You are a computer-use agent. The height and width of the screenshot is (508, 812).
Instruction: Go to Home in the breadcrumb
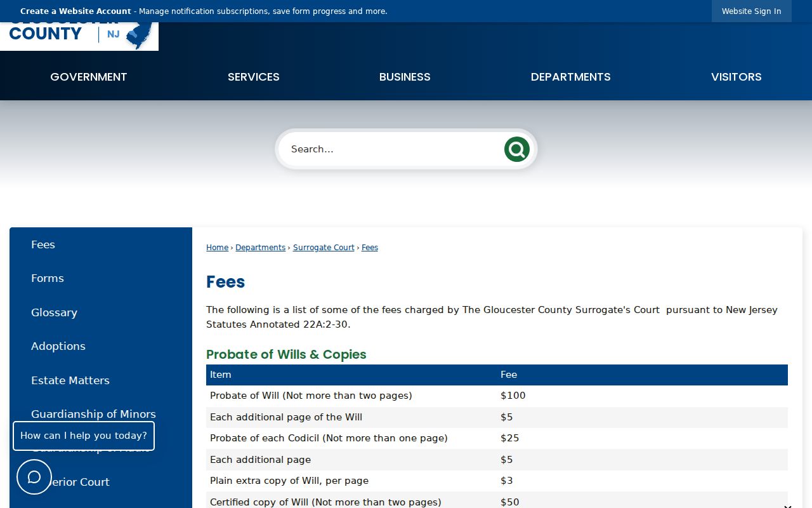tap(217, 248)
